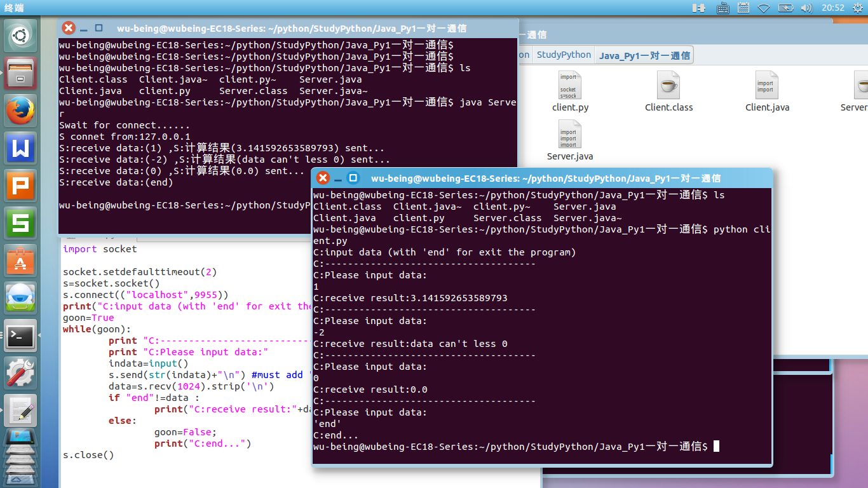Click the plug-shaped indicator in top panel
This screenshot has height=488, width=868.
(x=699, y=8)
